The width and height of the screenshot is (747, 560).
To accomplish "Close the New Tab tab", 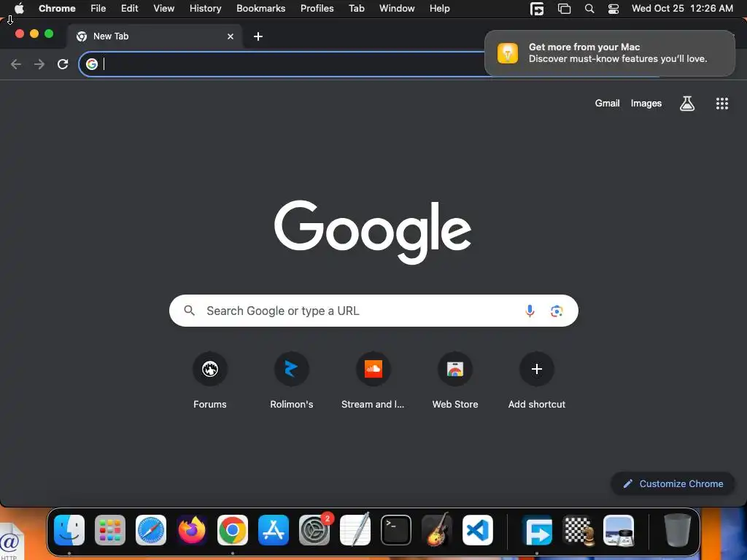I will click(x=231, y=36).
